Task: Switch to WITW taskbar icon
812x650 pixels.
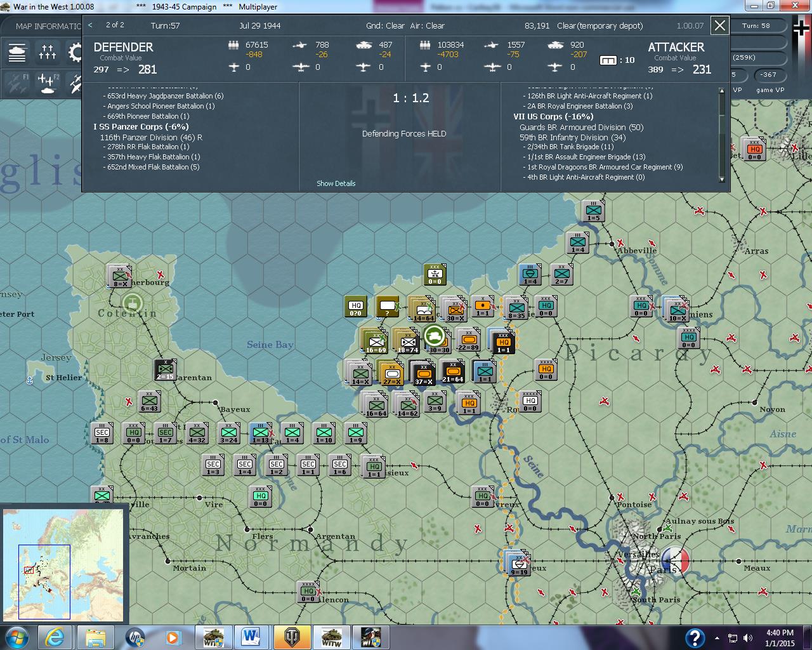Action: pyautogui.click(x=332, y=637)
